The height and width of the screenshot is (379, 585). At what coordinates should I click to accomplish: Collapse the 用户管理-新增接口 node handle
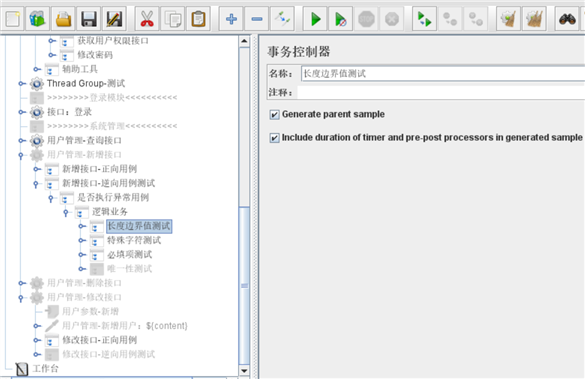point(21,155)
